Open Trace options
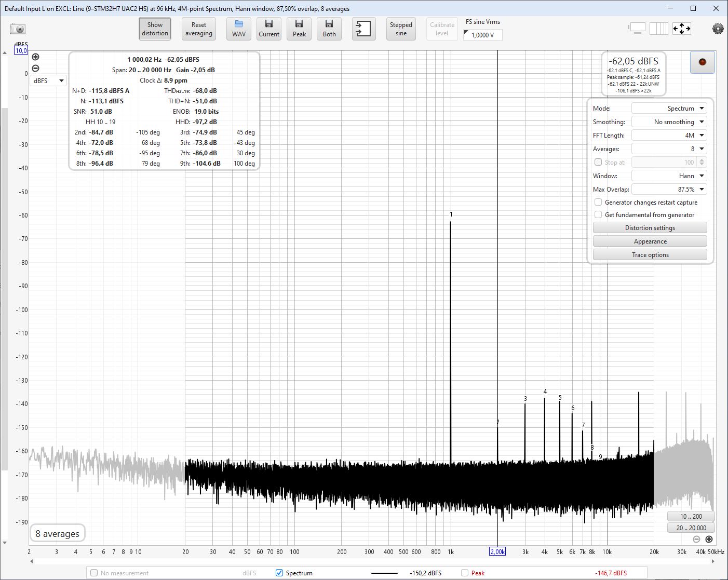Screen dimensions: 728x580 pos(650,255)
